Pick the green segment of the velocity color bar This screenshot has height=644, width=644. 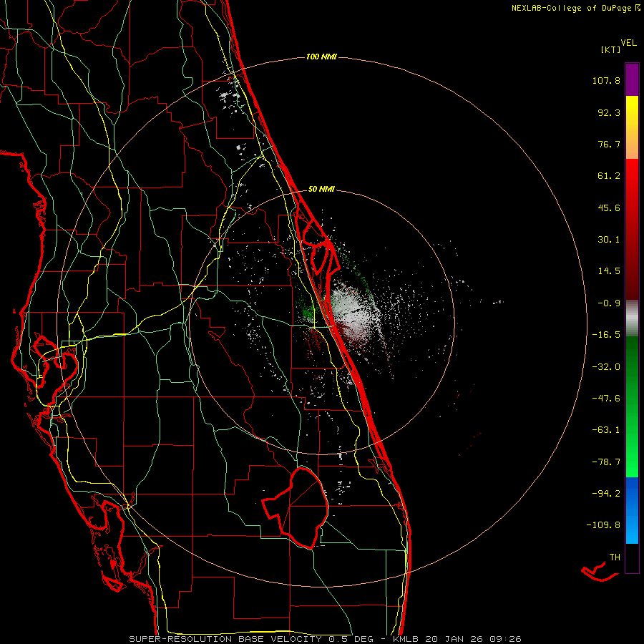tap(632, 406)
